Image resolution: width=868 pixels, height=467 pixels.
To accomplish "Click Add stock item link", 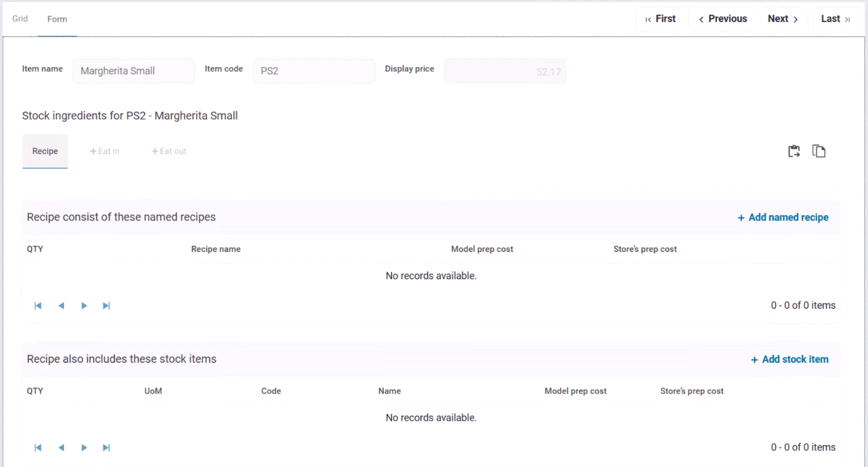I will [x=789, y=360].
